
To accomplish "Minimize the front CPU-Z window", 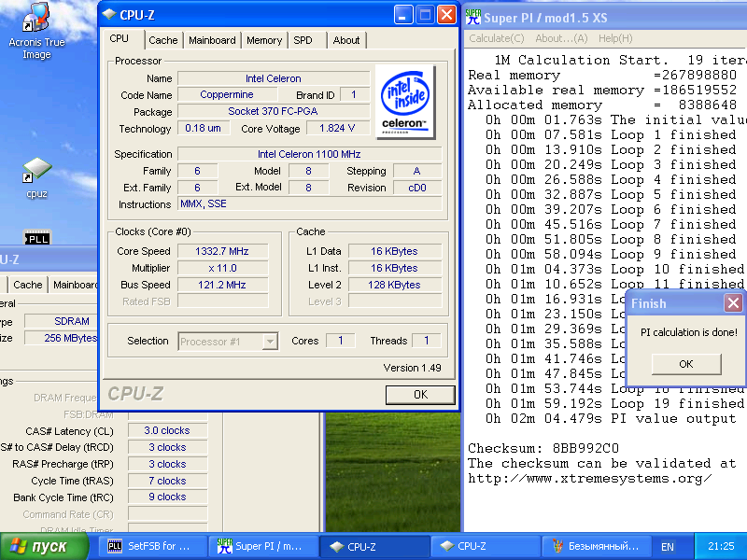I will pyautogui.click(x=403, y=15).
